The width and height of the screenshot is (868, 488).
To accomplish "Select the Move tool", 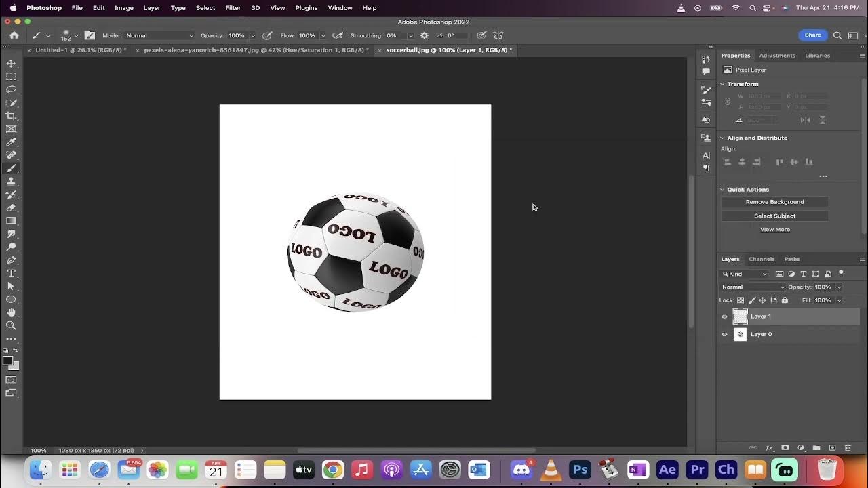I will (x=11, y=63).
